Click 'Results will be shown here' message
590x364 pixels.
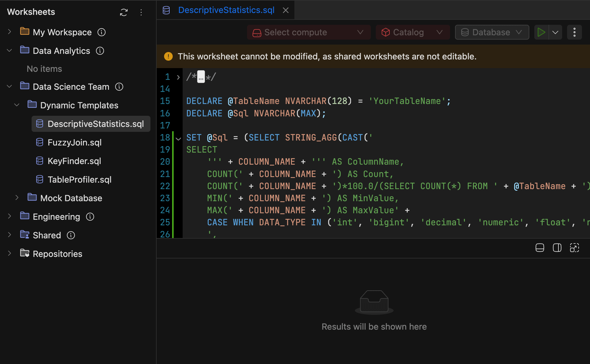click(x=374, y=327)
